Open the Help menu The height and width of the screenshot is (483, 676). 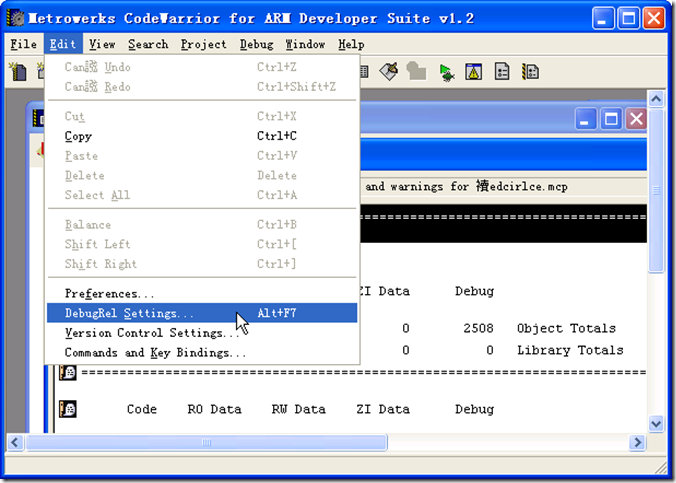tap(351, 44)
